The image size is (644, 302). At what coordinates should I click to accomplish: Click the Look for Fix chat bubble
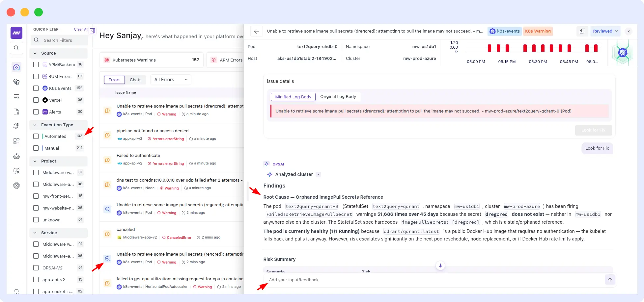[597, 148]
